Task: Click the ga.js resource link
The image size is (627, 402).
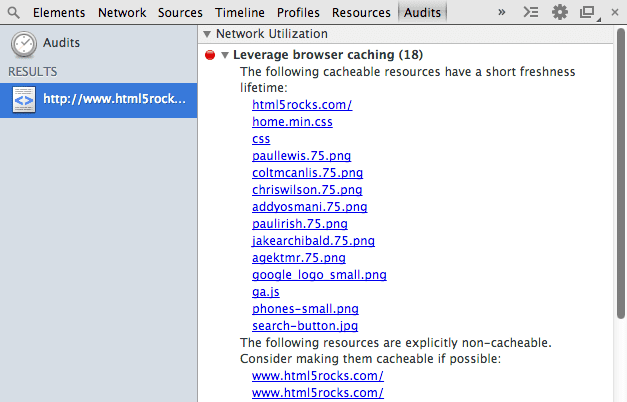Action: (x=265, y=292)
